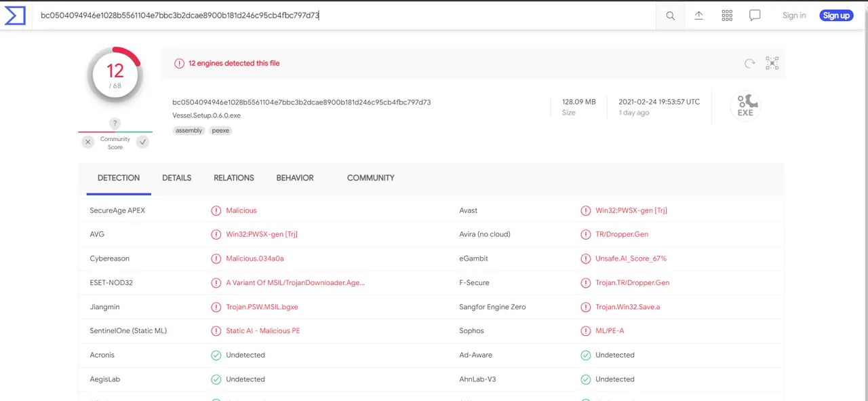868x401 pixels.
Task: Click the '12 engines detected this file' text
Action: 234,63
